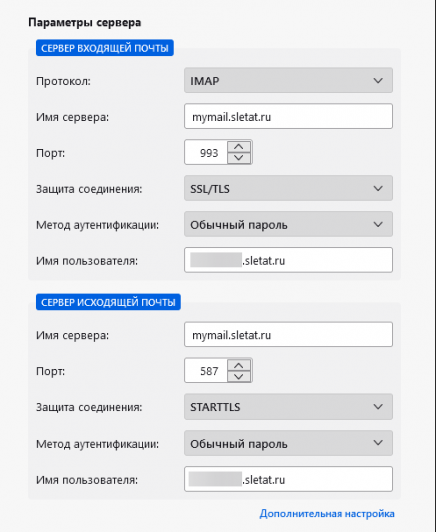Decrease the incoming port 993 with down arrow

239,158
